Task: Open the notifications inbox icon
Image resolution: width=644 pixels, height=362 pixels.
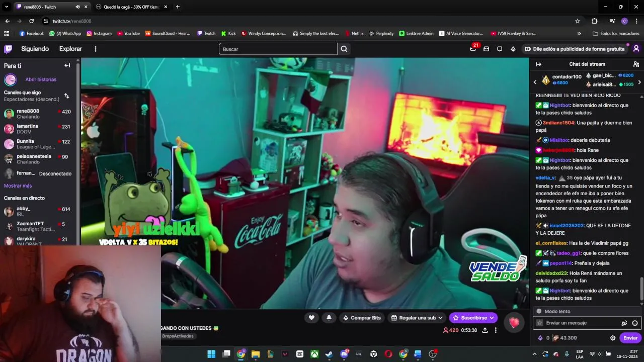Action: [x=486, y=49]
